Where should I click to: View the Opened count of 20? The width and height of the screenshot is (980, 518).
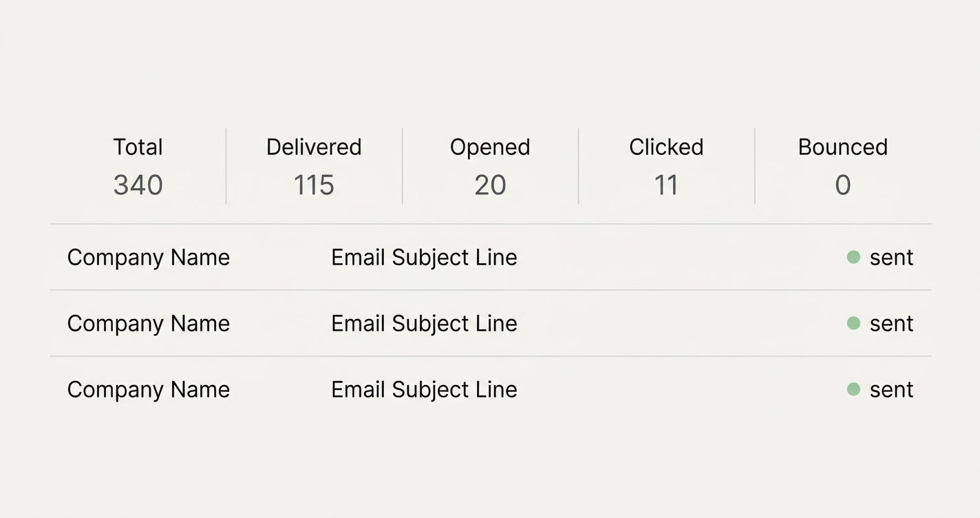pyautogui.click(x=490, y=165)
